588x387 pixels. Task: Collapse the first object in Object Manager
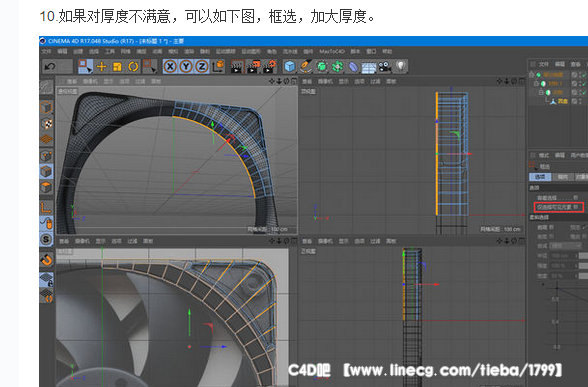(x=532, y=75)
